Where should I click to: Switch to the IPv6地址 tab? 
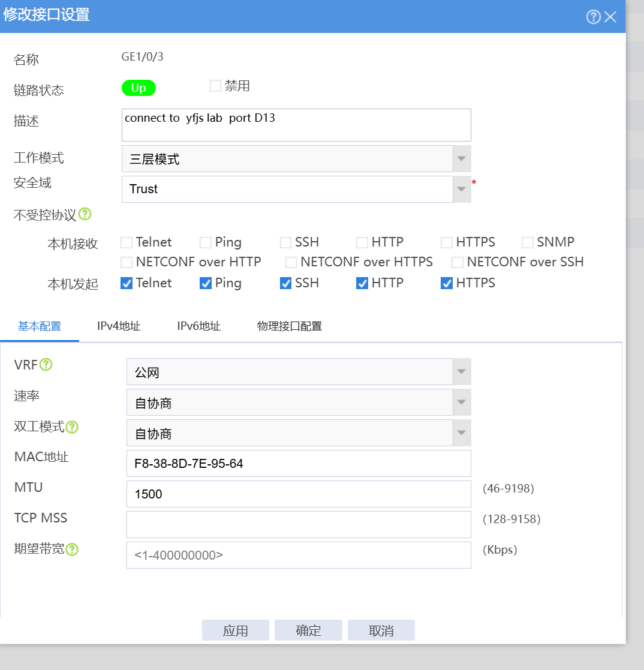coord(198,326)
